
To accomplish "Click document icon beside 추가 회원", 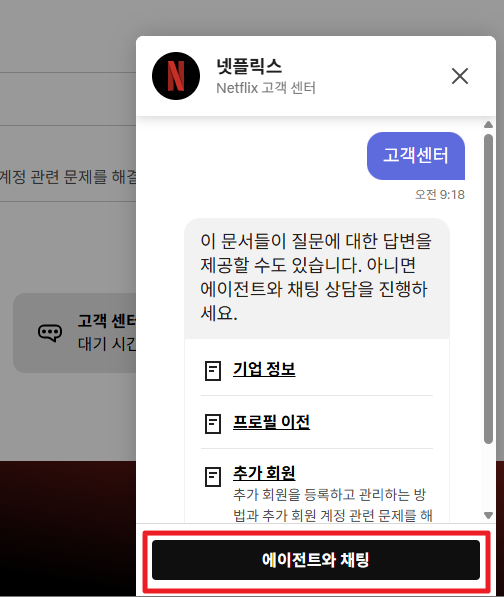I will (x=213, y=477).
